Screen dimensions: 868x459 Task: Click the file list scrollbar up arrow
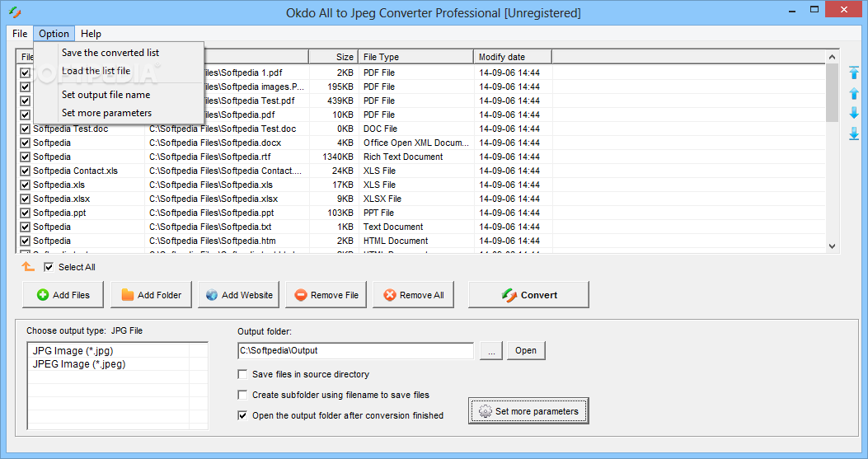[x=832, y=57]
